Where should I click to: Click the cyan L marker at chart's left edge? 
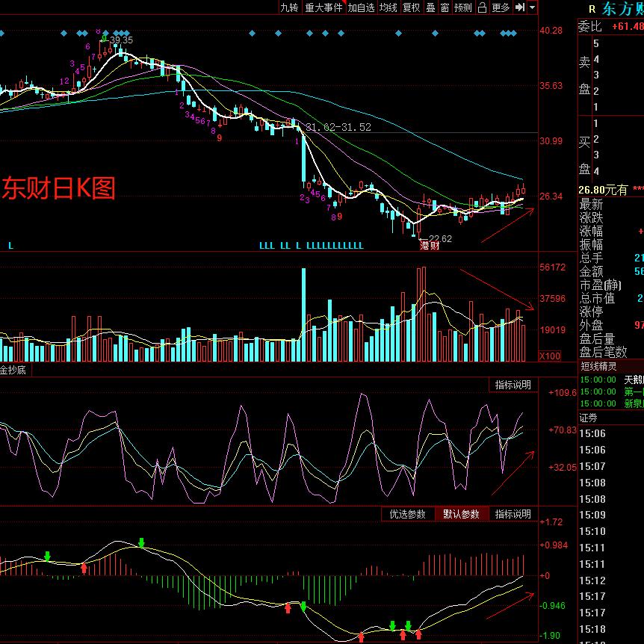pos(10,245)
